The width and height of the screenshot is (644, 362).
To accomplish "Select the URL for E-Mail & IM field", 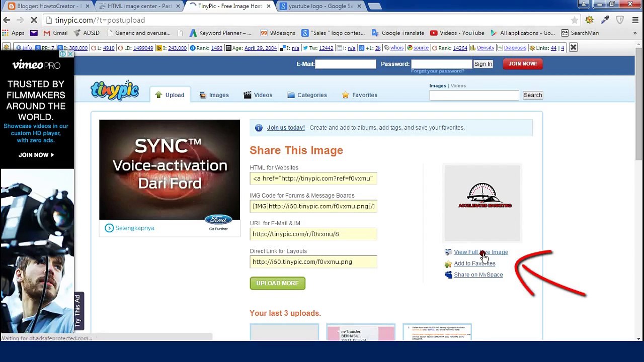I will (x=313, y=234).
